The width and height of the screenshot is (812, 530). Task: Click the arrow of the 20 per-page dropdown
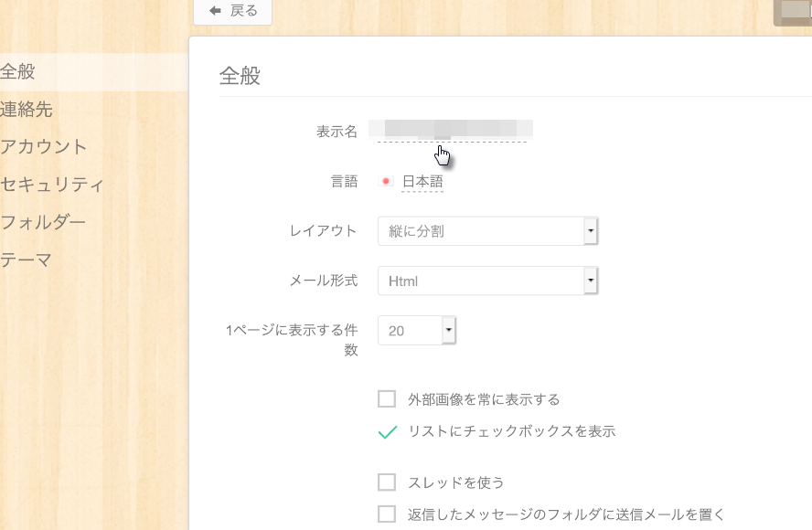coord(448,330)
